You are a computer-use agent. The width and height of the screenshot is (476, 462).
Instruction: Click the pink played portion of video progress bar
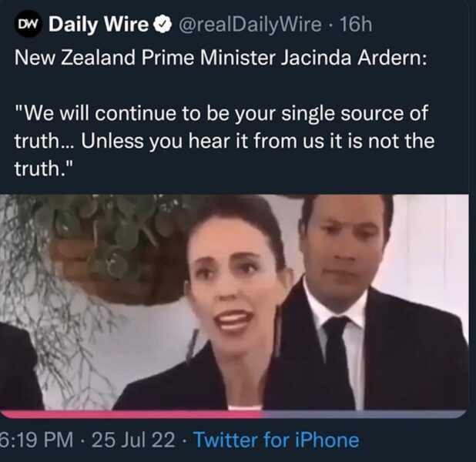coord(131,414)
